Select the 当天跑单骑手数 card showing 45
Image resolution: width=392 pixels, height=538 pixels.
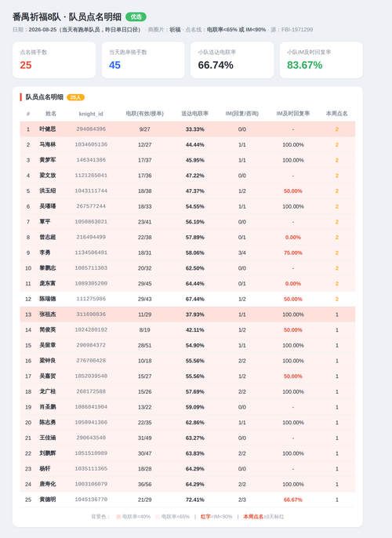point(143,60)
